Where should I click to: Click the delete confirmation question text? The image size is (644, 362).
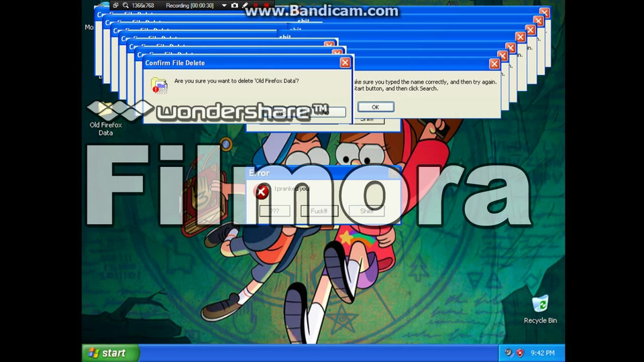coord(237,81)
